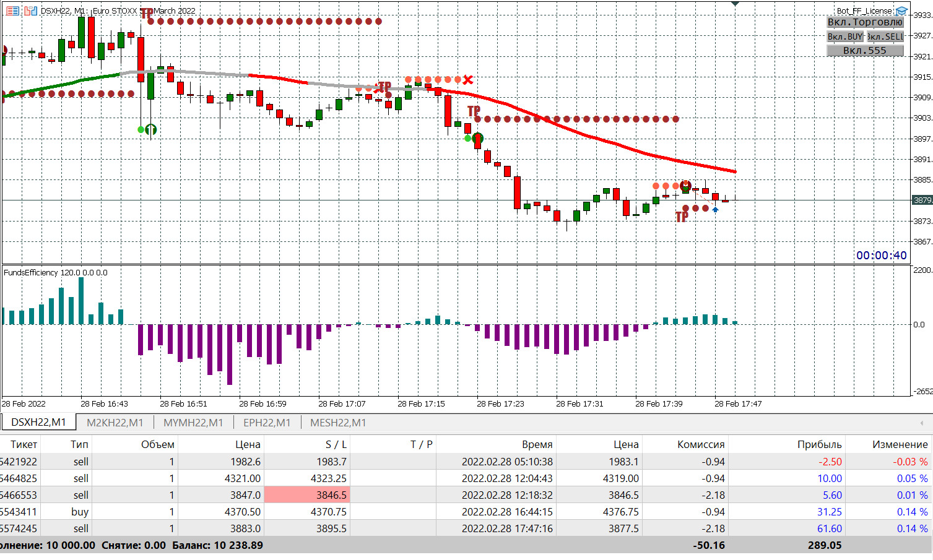
Task: Switch to the M2KH22,M1 chart tab
Action: coord(115,423)
